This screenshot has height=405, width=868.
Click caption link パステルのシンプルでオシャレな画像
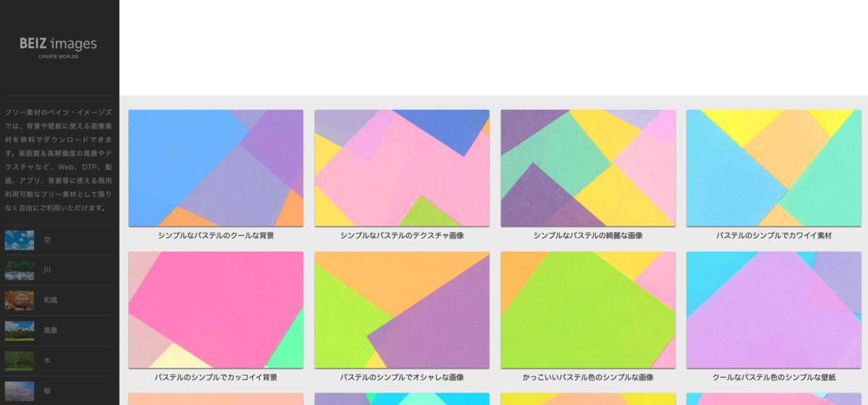(402, 378)
